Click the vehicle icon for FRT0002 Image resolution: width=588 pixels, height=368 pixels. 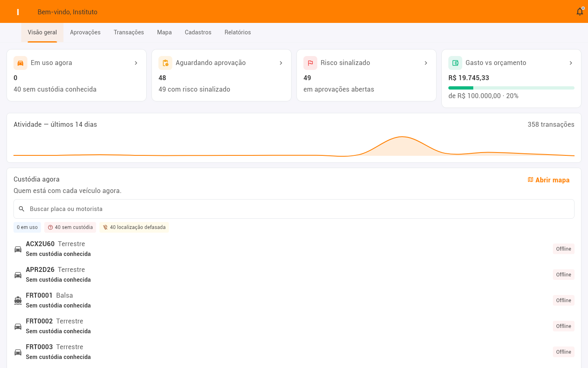pyautogui.click(x=18, y=326)
